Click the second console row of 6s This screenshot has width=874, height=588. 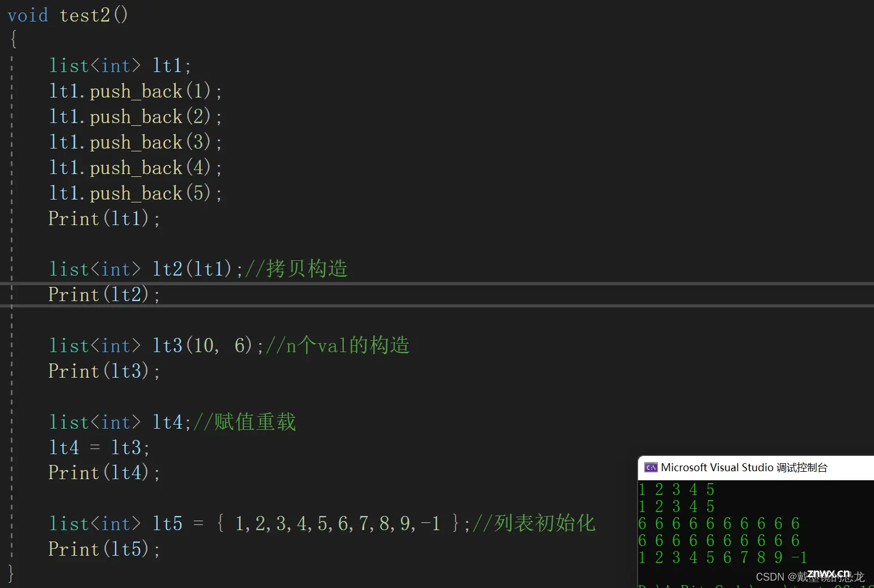pos(719,540)
